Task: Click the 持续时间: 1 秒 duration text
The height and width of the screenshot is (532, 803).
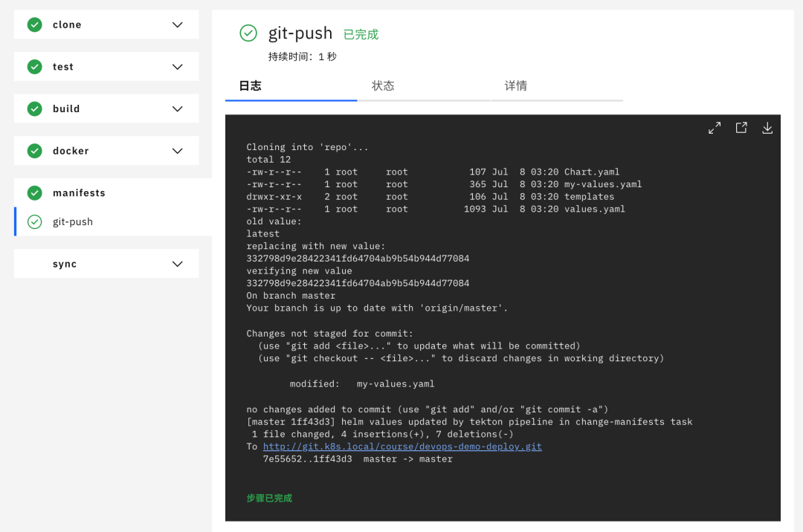Action: (302, 56)
